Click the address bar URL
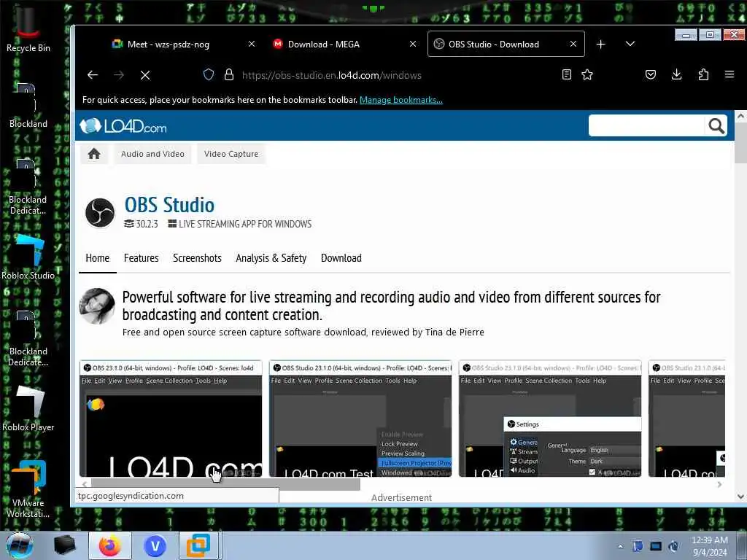Screen dimensions: 747x560 coord(332,75)
